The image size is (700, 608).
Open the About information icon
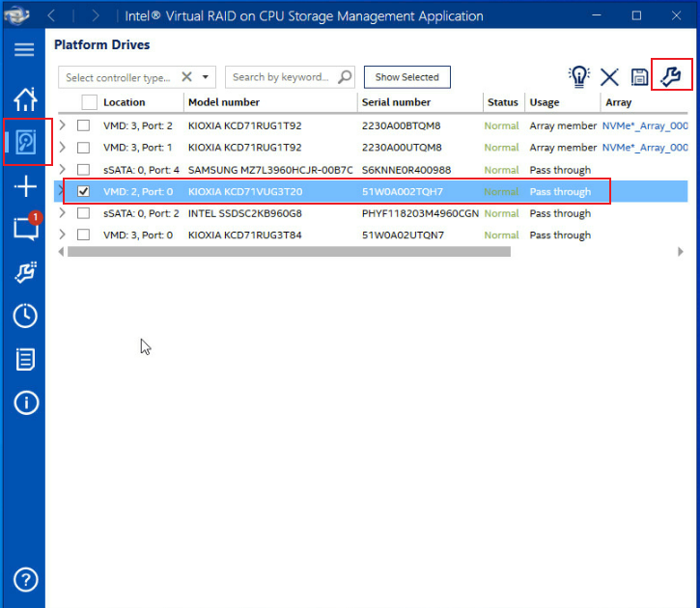tap(26, 402)
